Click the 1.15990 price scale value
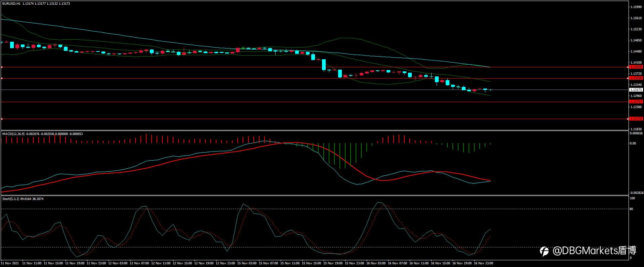This screenshot has height=267, width=644. pos(636,7)
